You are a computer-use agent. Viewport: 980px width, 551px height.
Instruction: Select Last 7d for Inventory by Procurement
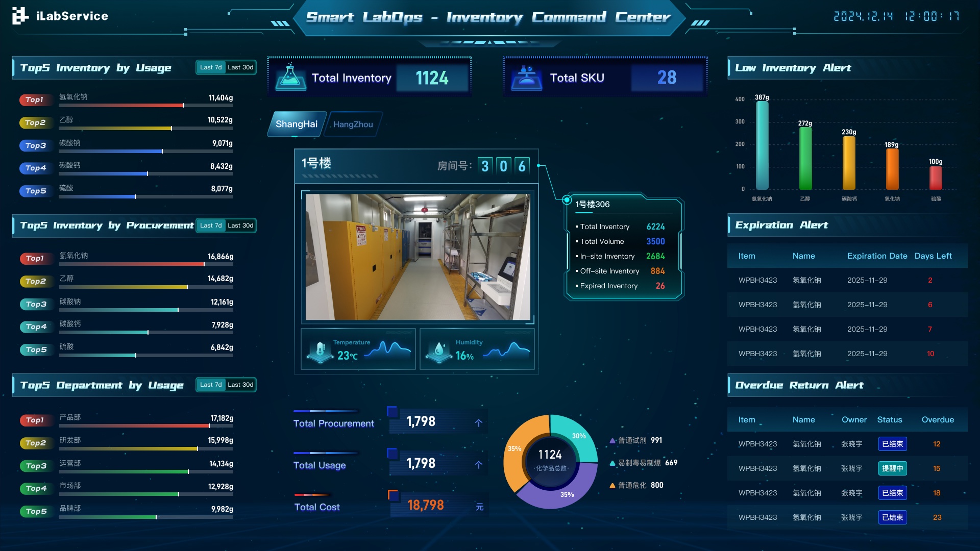pos(211,226)
